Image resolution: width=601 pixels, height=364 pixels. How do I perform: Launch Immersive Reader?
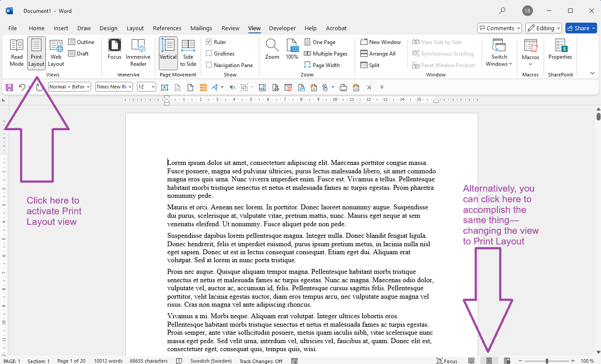pyautogui.click(x=138, y=53)
